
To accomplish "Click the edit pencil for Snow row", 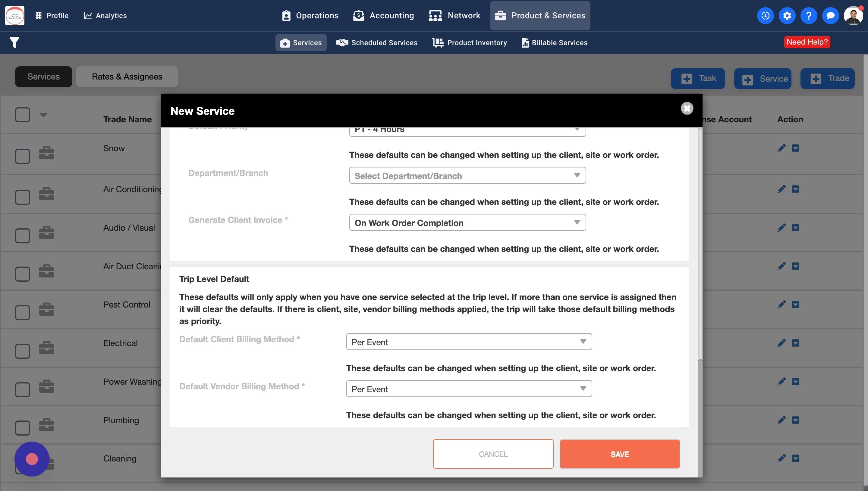I will point(781,148).
